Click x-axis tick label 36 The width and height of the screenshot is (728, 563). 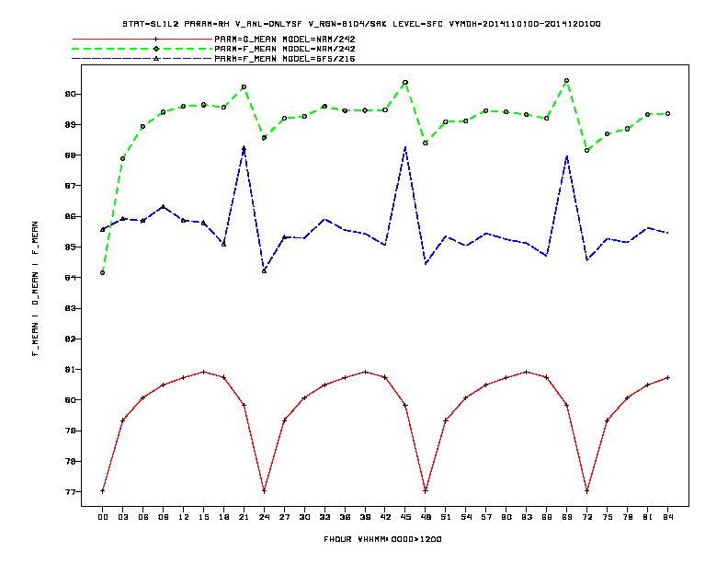(x=345, y=517)
